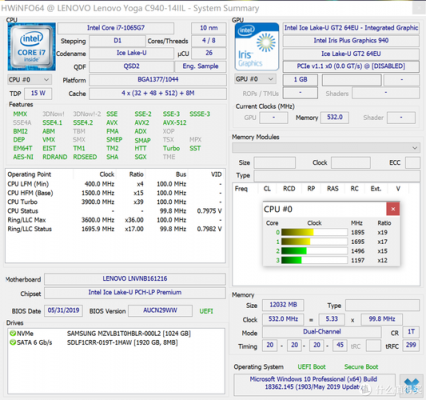Expand the Memory Modules dropdown
This screenshot has height=400, width=426.
click(x=326, y=148)
